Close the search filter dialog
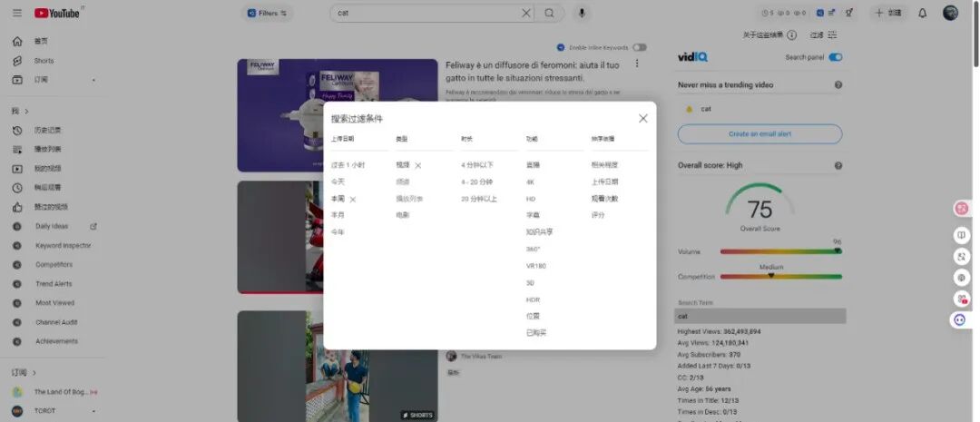The image size is (980, 422). pyautogui.click(x=642, y=118)
